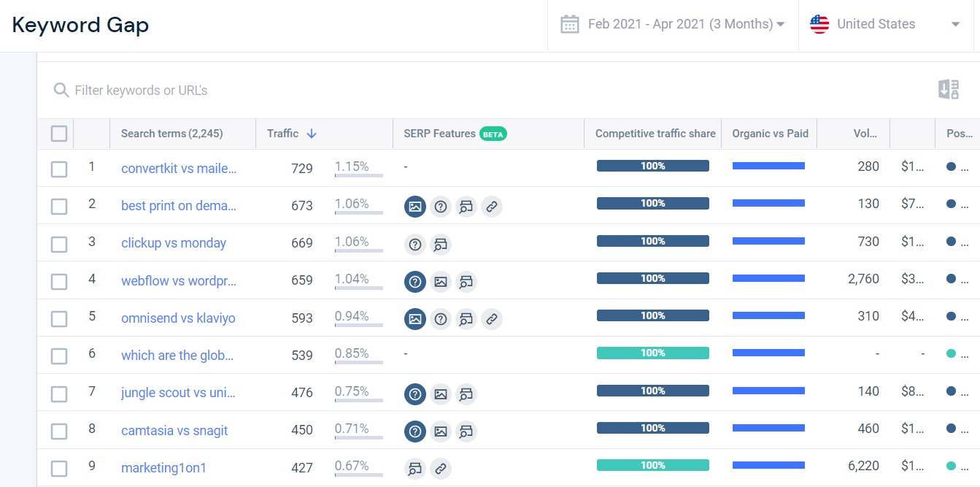This screenshot has width=980, height=487.
Task: Open the "camtasia vs snagit" keyword link
Action: [x=174, y=431]
